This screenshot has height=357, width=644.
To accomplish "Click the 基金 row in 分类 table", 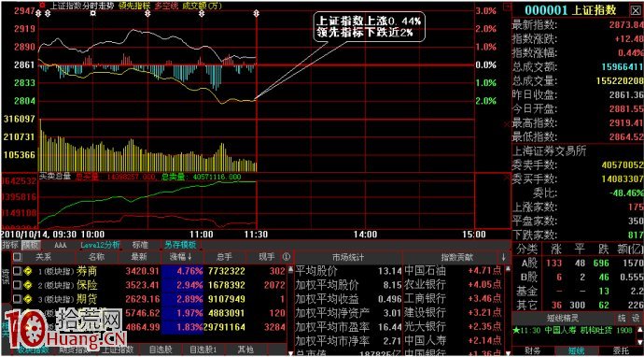I will (x=578, y=292).
